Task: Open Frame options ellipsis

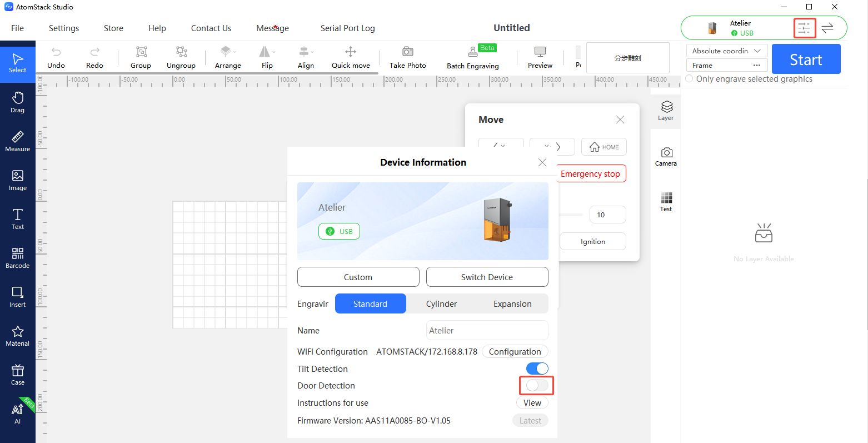Action: tap(757, 66)
